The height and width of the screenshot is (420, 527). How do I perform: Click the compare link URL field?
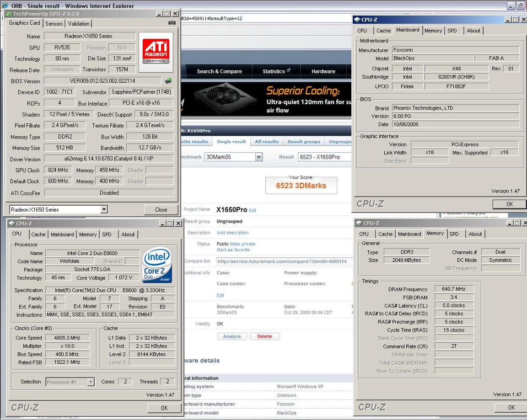[x=285, y=261]
